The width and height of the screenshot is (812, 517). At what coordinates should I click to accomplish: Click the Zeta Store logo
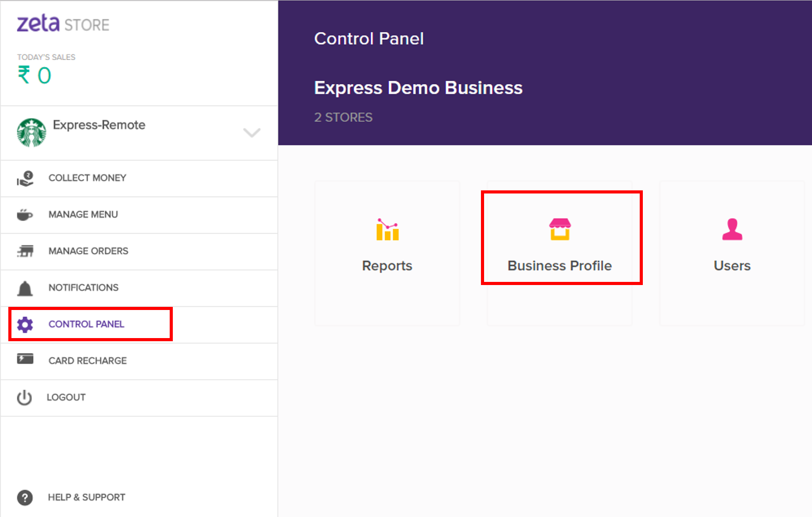(x=63, y=24)
